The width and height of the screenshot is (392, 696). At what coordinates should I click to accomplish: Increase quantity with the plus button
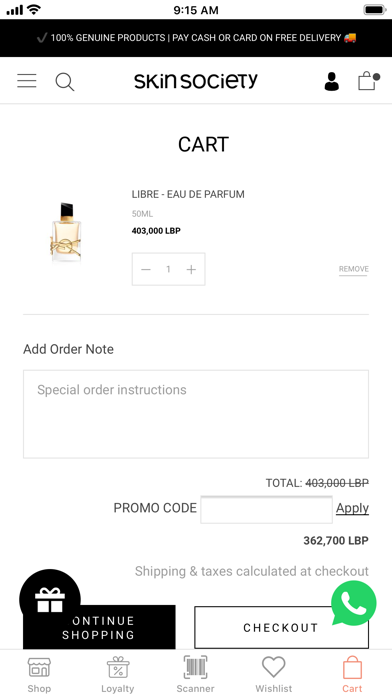click(x=191, y=269)
